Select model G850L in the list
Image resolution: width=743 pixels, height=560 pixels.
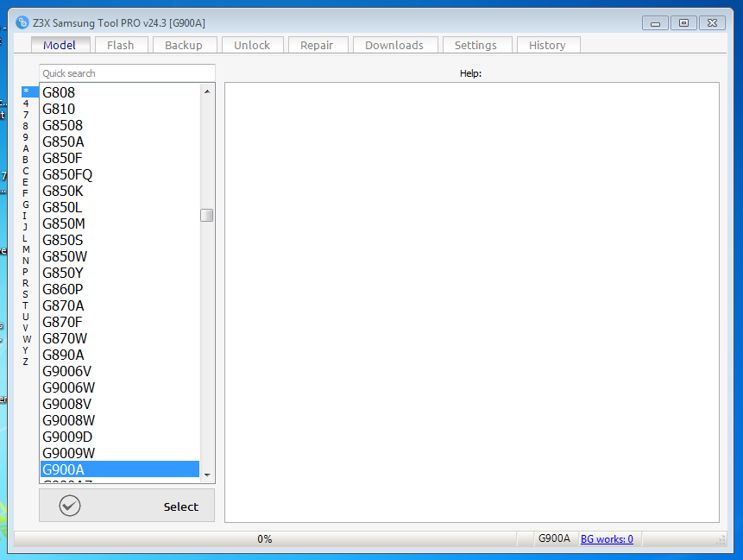click(x=119, y=207)
